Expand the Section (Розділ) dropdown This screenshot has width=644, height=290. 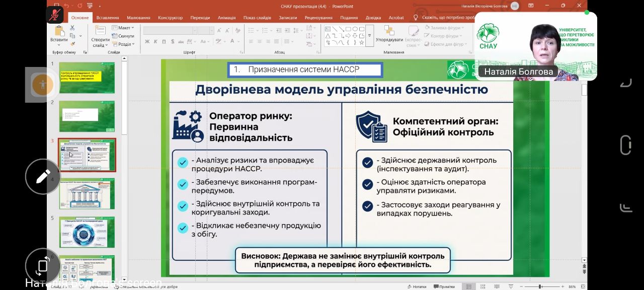124,44
